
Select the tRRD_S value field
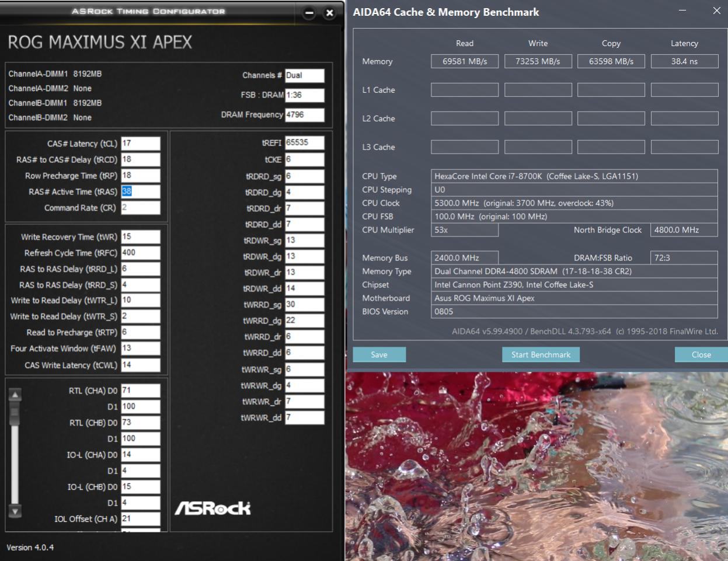click(x=141, y=285)
